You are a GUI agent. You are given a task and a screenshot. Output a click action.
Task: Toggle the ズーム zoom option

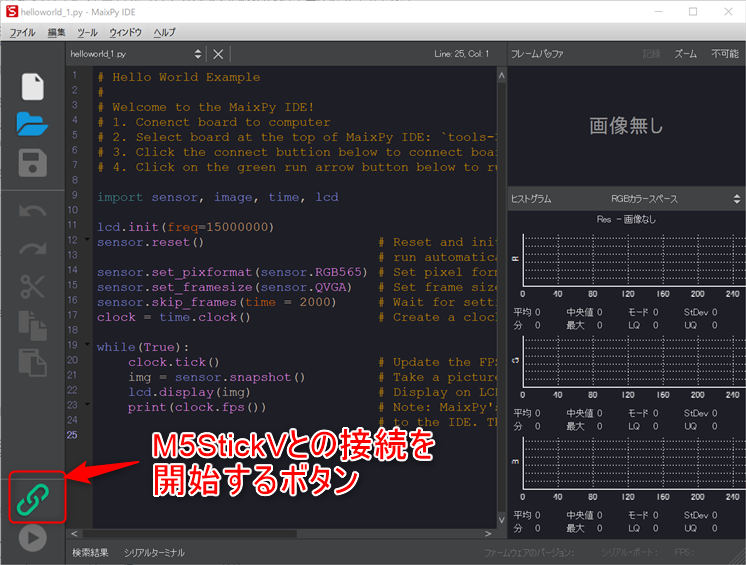click(685, 53)
